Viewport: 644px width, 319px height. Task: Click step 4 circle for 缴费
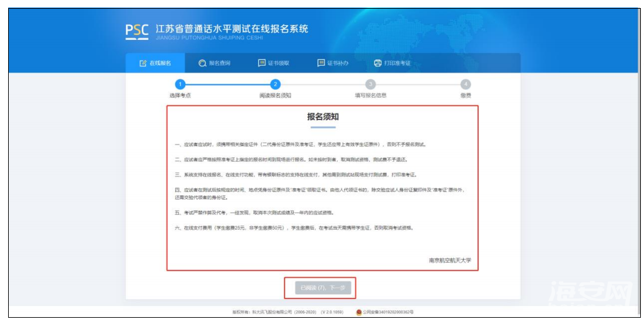pyautogui.click(x=466, y=84)
